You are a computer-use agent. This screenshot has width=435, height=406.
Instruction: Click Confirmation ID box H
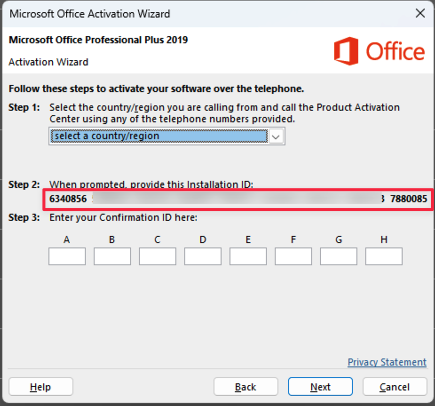coord(384,256)
